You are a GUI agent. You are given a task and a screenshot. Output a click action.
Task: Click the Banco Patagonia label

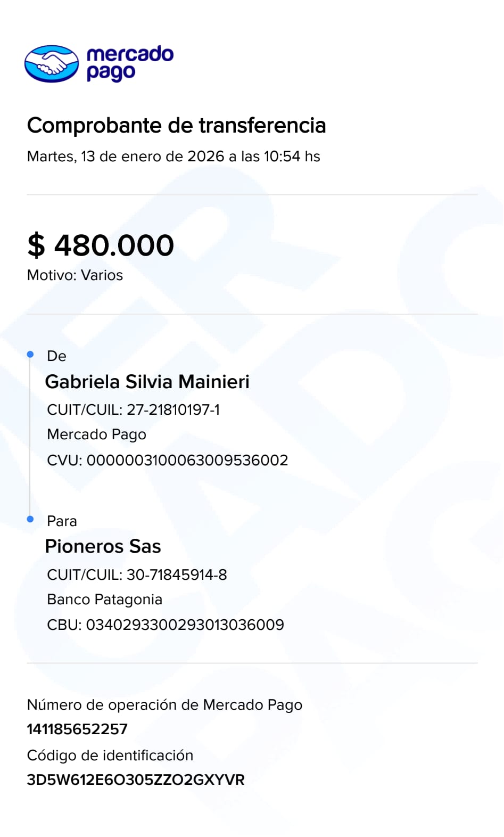104,600
